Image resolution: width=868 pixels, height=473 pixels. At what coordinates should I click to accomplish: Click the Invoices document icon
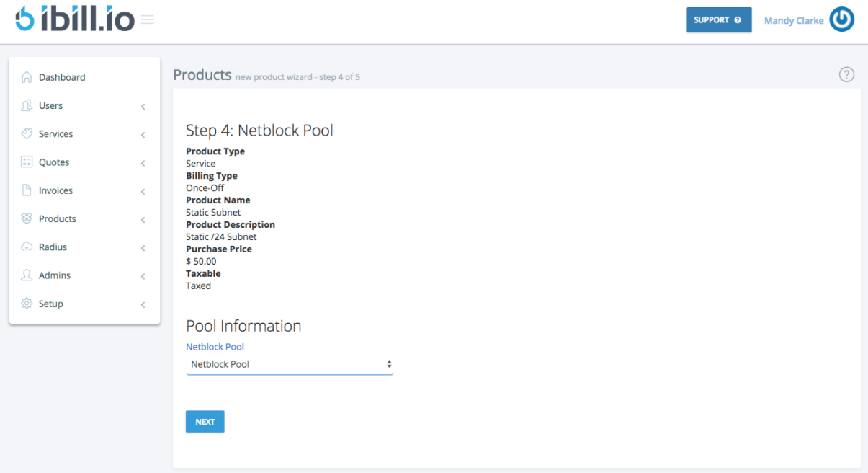(27, 190)
